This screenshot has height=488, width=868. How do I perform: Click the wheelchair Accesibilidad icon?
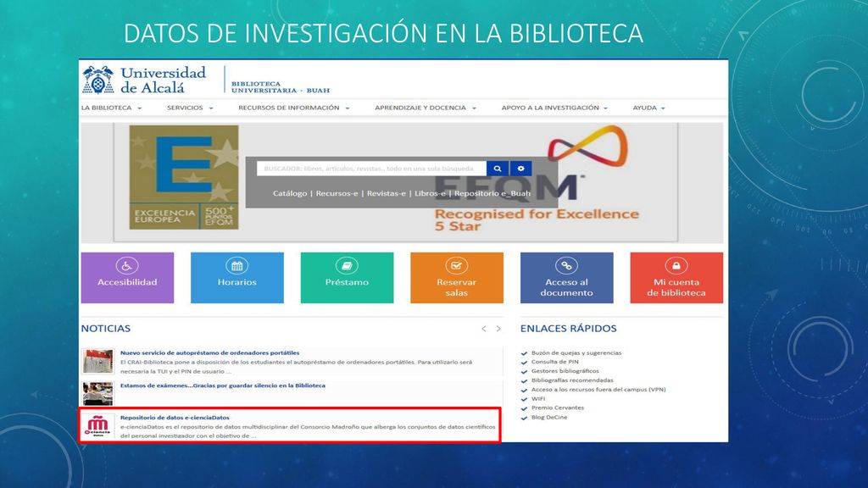(127, 265)
